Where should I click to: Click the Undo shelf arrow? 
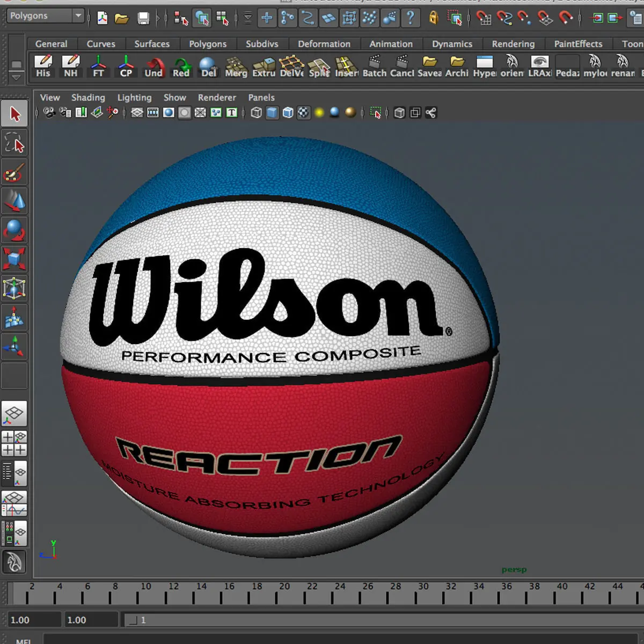153,66
